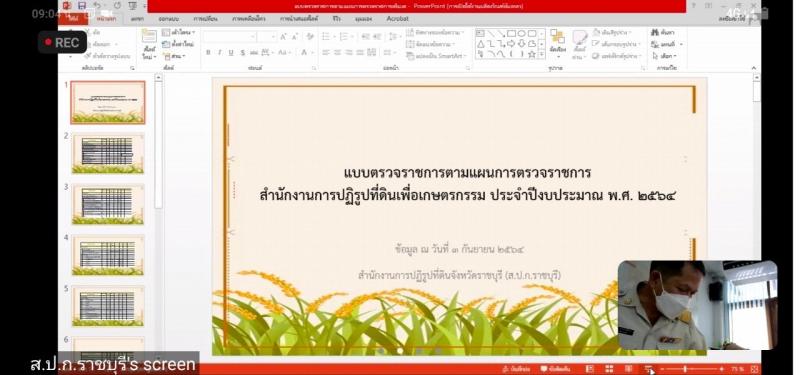Select the oval shape in shapes gallery
800x375 pixels.
521,34
